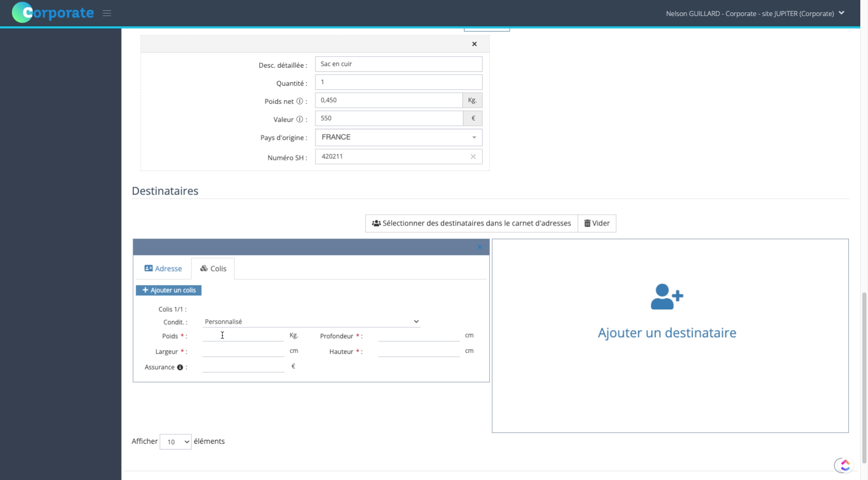
Task: Show the Valeur info icon
Action: pyautogui.click(x=300, y=119)
